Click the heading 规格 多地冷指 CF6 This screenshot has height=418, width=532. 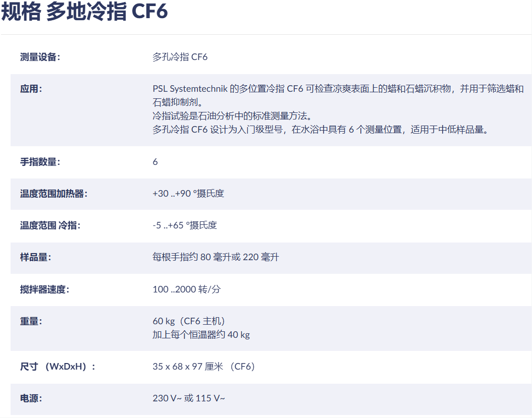[84, 11]
